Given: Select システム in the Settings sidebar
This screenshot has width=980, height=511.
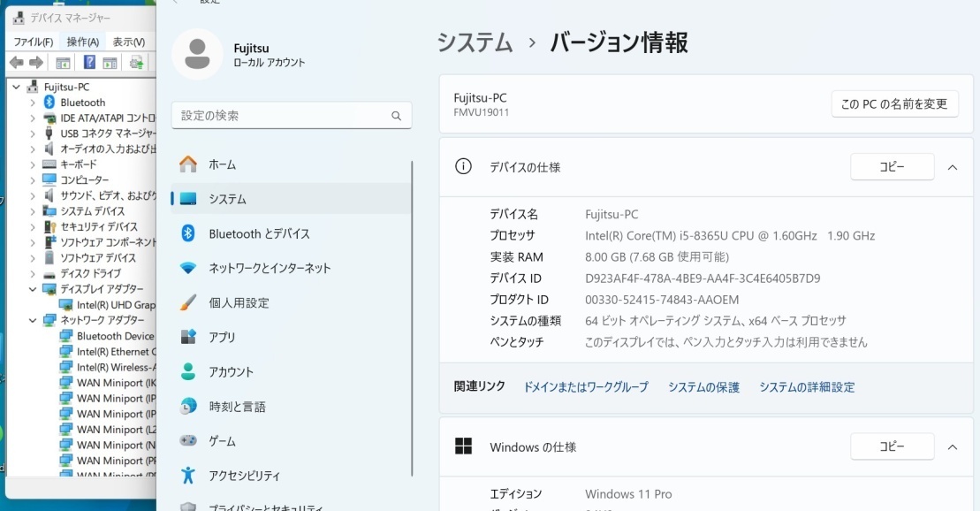Looking at the screenshot, I should (x=291, y=199).
